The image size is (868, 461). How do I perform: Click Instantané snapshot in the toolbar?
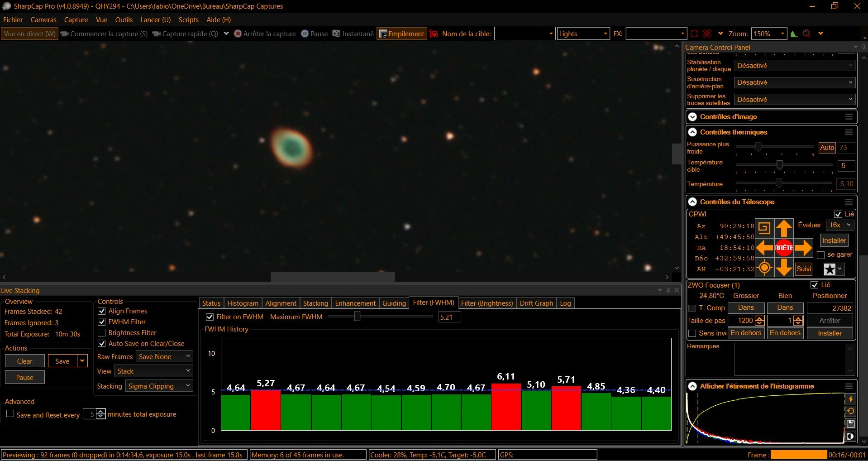click(x=353, y=34)
